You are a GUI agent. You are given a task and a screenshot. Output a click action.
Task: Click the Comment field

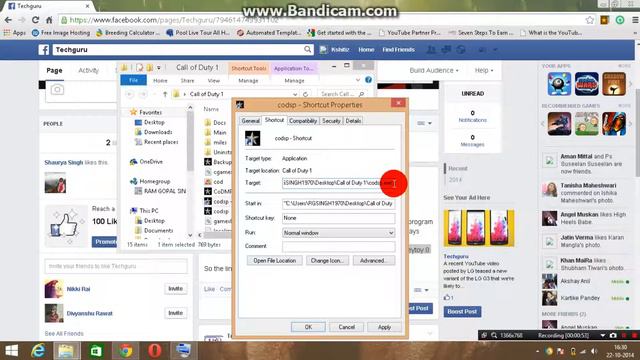tap(338, 246)
